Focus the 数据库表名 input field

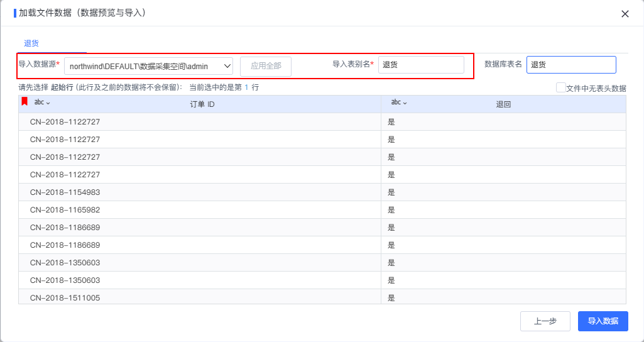[x=571, y=65]
